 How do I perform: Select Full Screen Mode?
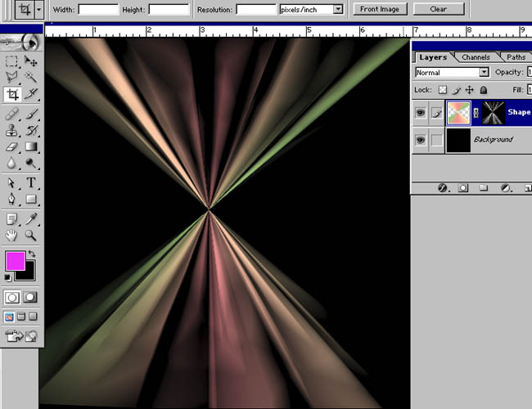33,317
